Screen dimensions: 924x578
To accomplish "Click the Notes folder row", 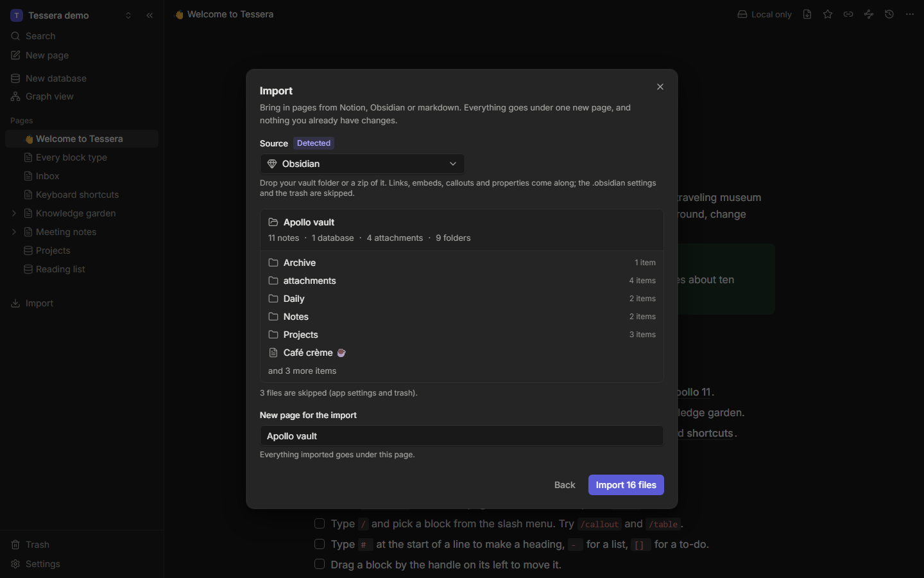I will [462, 317].
